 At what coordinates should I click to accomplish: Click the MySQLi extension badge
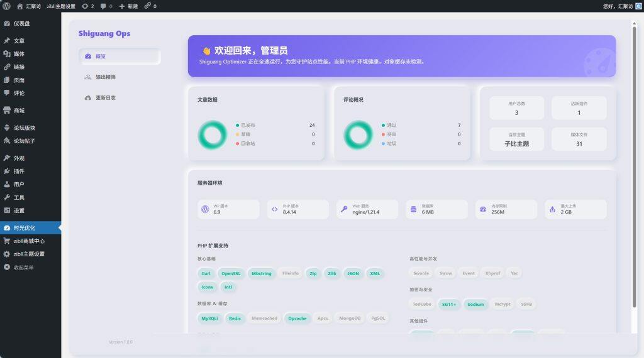[209, 318]
